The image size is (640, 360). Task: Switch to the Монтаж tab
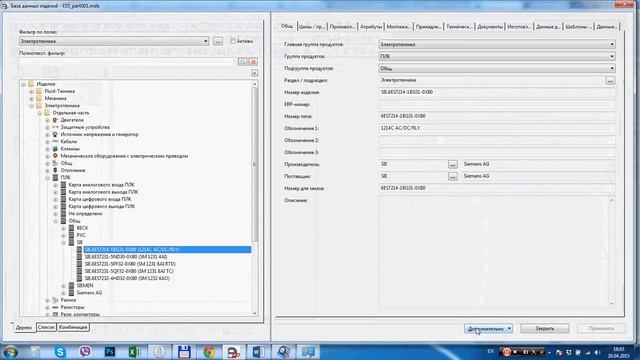click(x=398, y=27)
